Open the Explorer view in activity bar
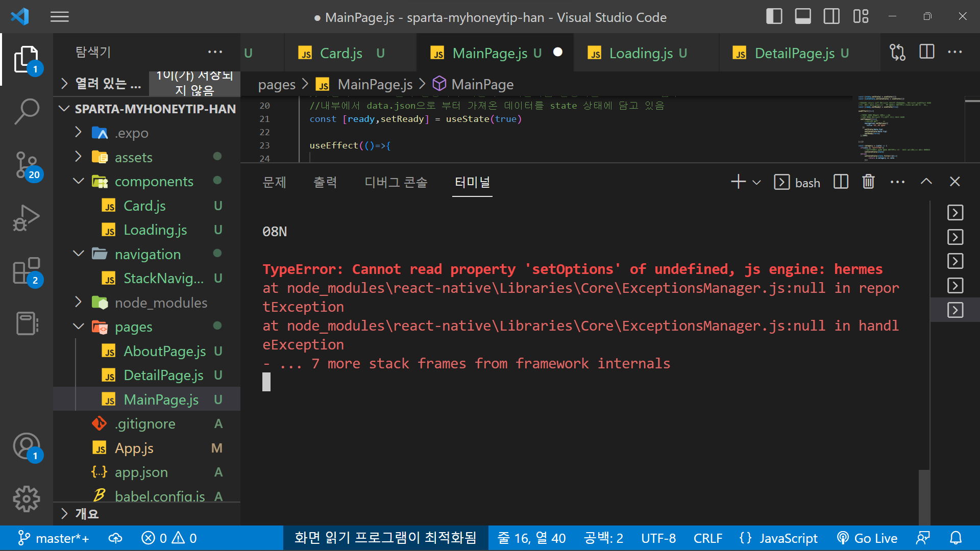980x551 pixels. (27, 60)
